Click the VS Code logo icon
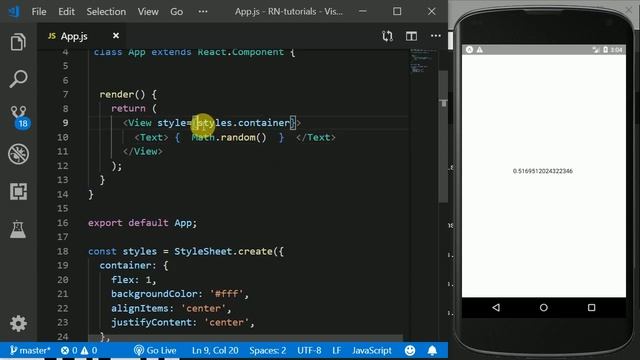 (14, 11)
